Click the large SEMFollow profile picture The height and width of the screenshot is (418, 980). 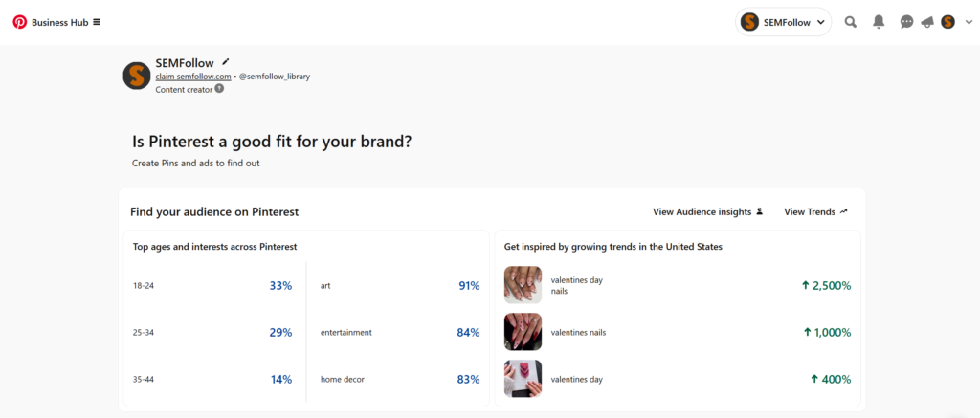tap(137, 76)
